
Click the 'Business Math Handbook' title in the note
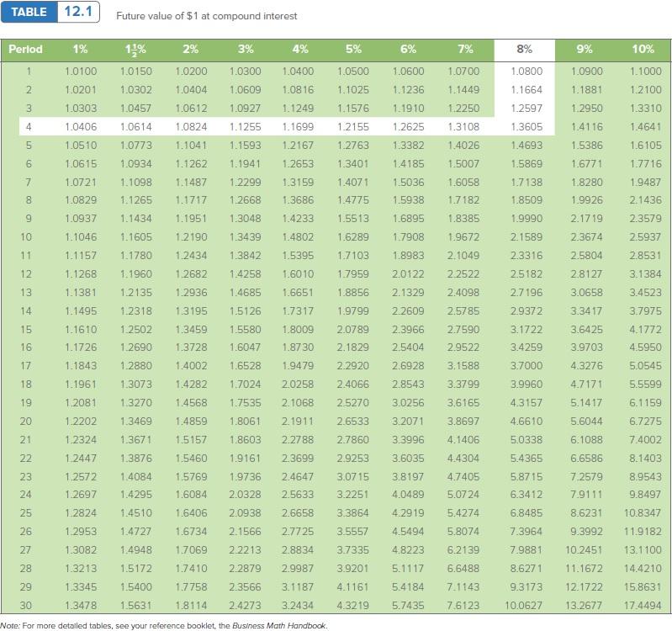coord(279,626)
